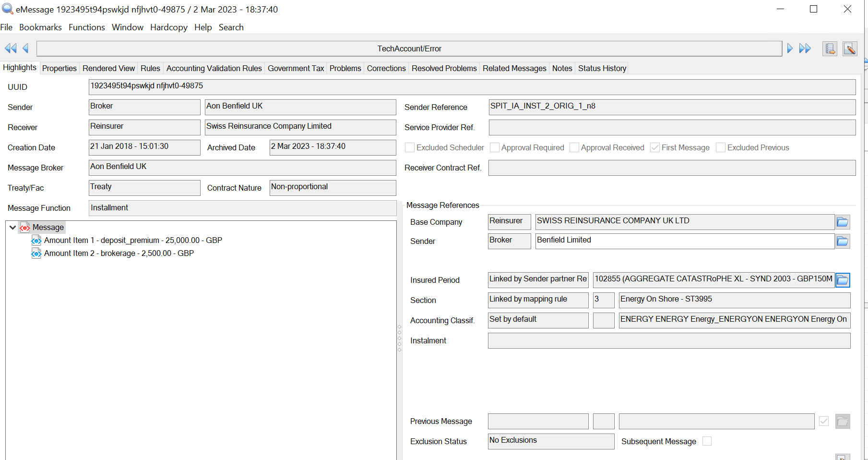
Task: Click the edit pencil icon in toolbar
Action: pyautogui.click(x=849, y=48)
